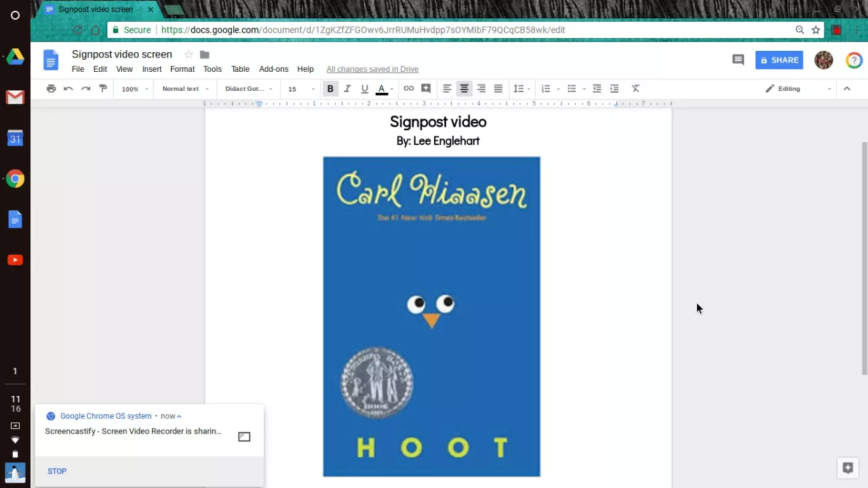Toggle Italic formatting

(347, 89)
